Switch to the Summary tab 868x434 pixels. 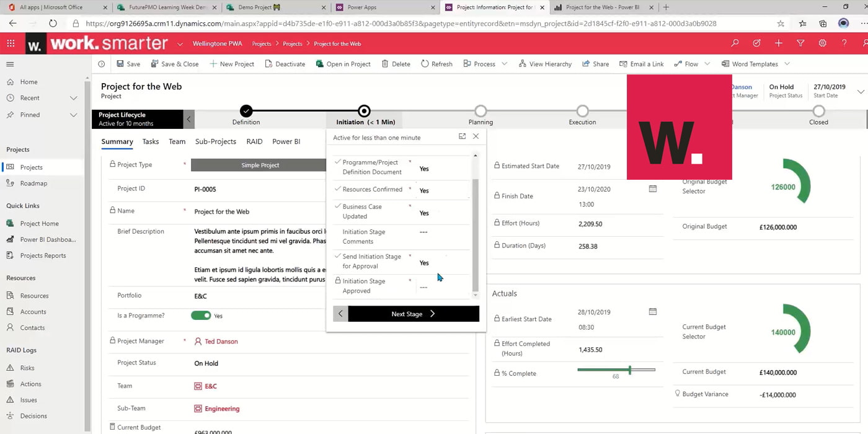point(117,141)
